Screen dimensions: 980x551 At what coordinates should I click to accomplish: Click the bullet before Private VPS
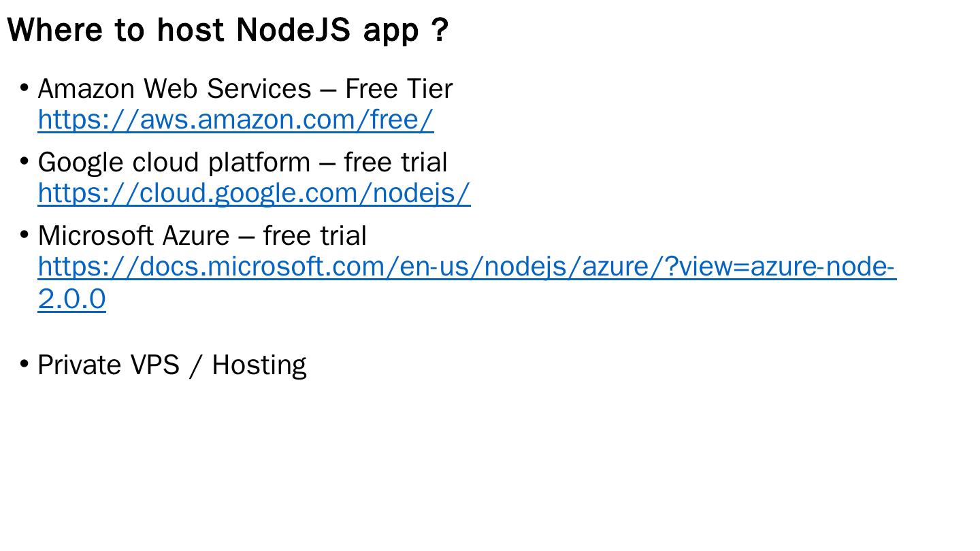(x=24, y=365)
